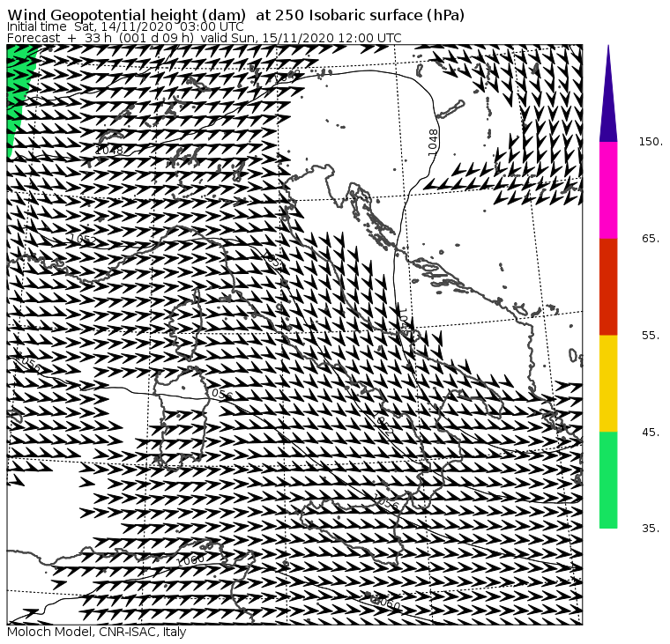Image resolution: width=670 pixels, height=644 pixels.
Task: Click the '1060' contour label near Tunisia coast
Action: point(190,560)
